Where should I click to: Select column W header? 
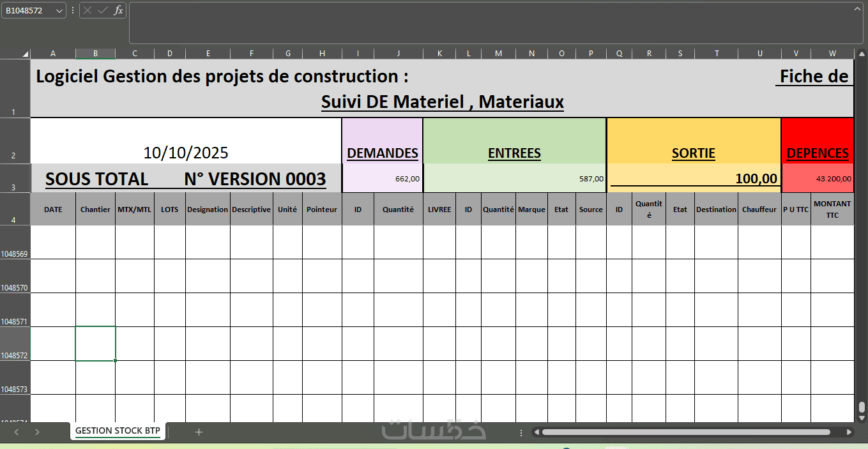click(832, 54)
